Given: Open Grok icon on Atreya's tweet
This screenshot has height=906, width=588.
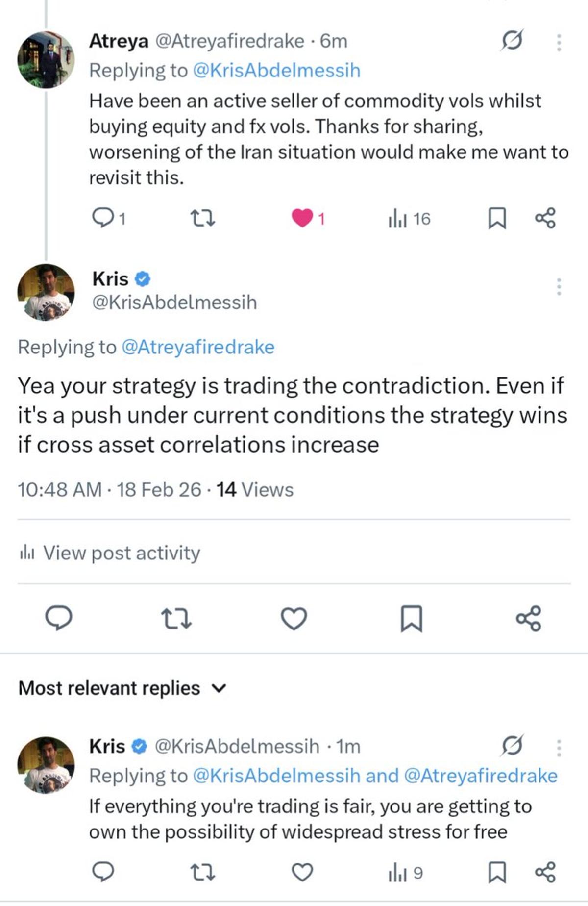Looking at the screenshot, I should (x=512, y=41).
